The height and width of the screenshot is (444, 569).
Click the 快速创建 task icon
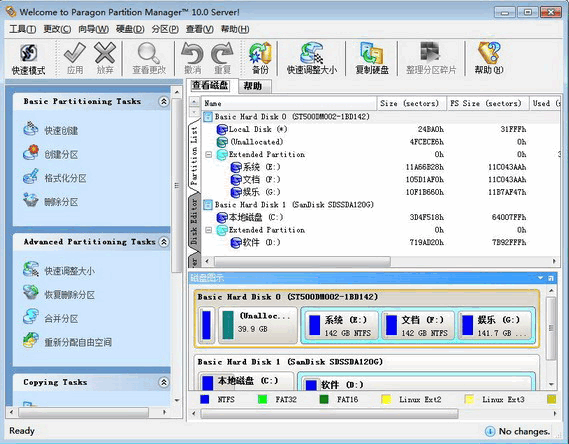tap(30, 129)
